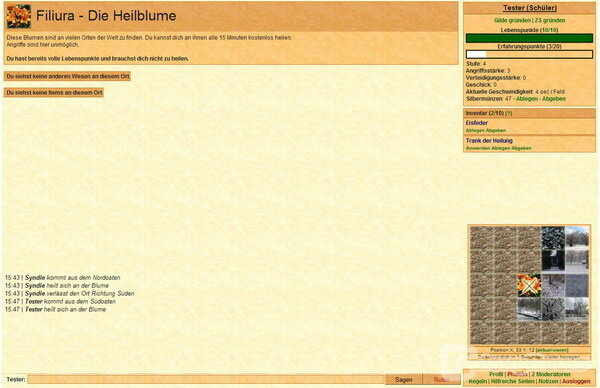Click Ausloggen to log out
Image resolution: width=600 pixels, height=388 pixels.
click(576, 381)
